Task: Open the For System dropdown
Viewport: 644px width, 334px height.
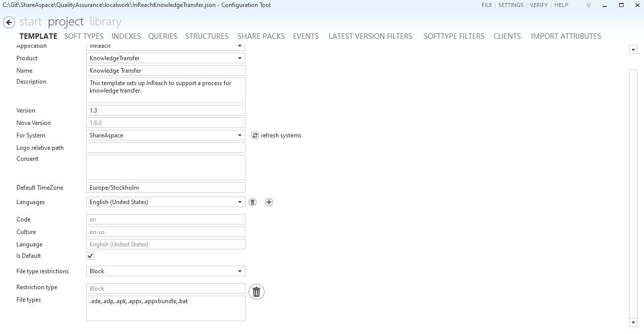Action: pos(241,135)
